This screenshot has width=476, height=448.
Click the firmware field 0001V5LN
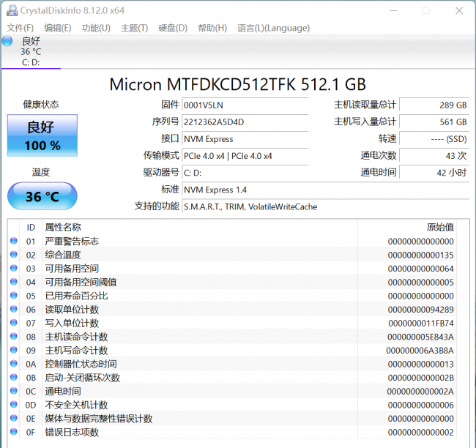[x=245, y=105]
